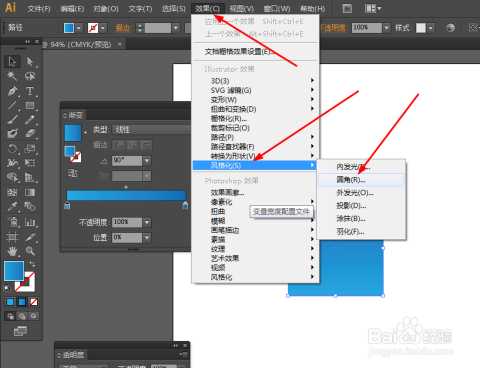Set paint mode to Gradient in the toolbox
The height and width of the screenshot is (368, 480).
pyautogui.click(x=22, y=302)
